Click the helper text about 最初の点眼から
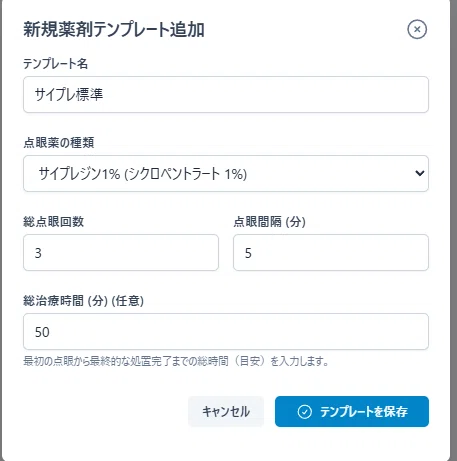Image resolution: width=457 pixels, height=461 pixels. (176, 361)
